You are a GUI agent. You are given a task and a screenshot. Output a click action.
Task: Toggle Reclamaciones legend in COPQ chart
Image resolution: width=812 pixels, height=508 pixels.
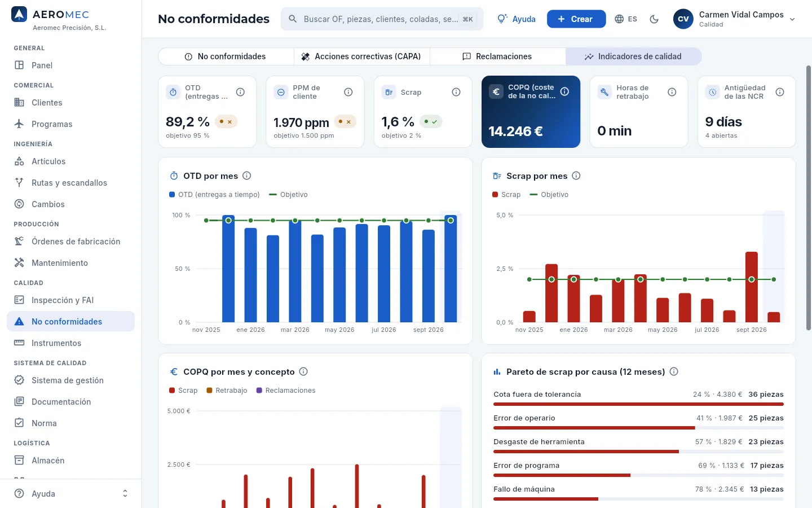(286, 391)
